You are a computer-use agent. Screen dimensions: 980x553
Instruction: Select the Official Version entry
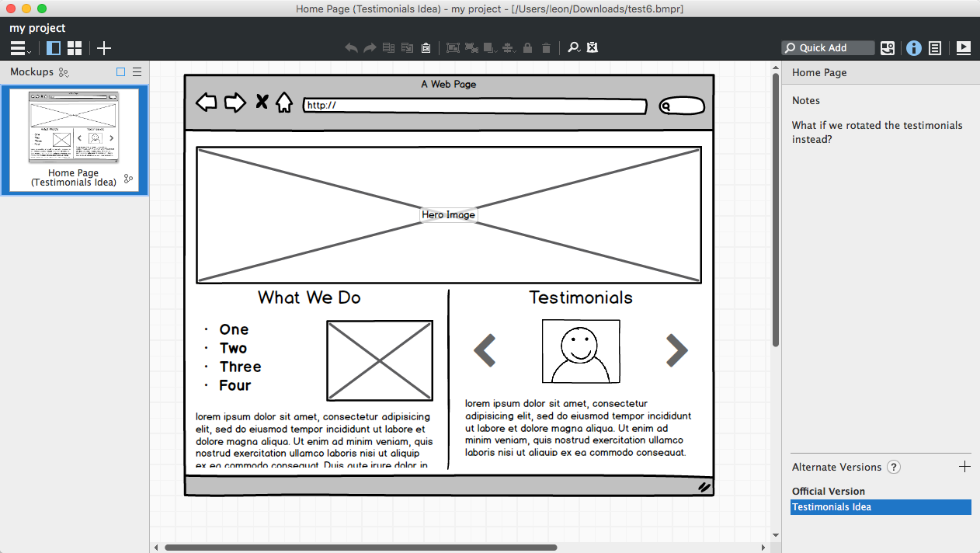(828, 491)
